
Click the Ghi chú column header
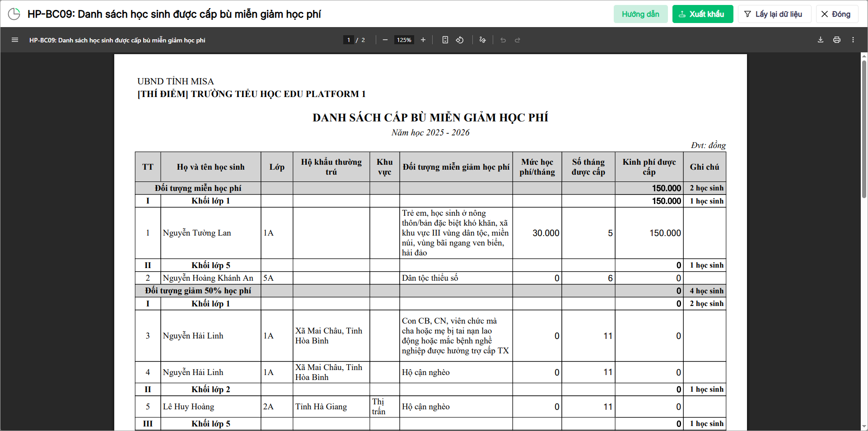pos(705,167)
